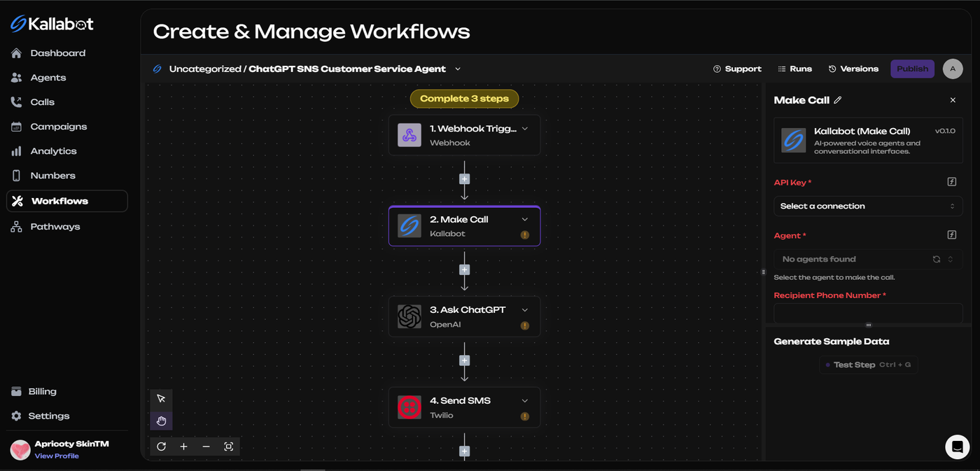Add step after Webhook Trigger

tap(464, 179)
